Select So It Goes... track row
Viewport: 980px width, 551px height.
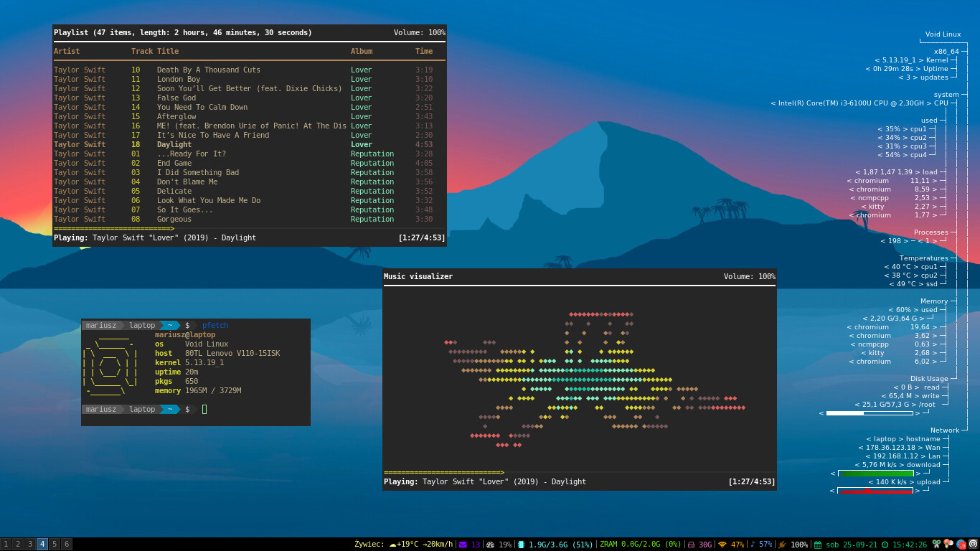[x=249, y=209]
